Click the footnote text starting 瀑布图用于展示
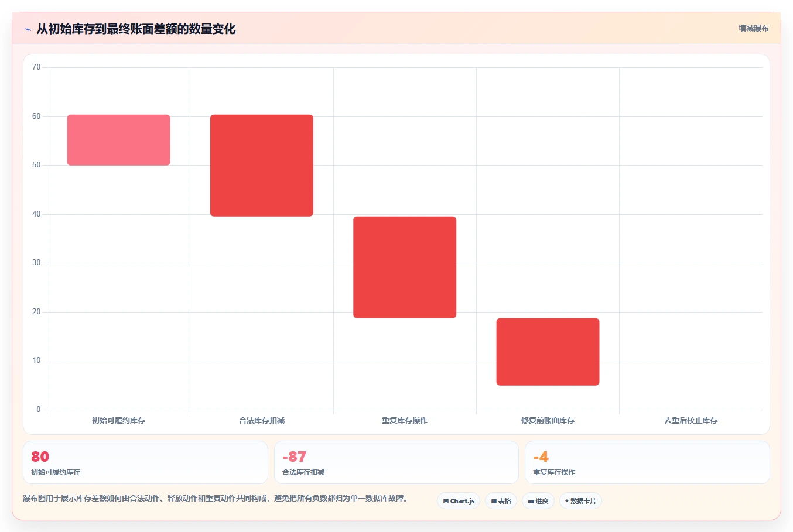The height and width of the screenshot is (532, 793). click(x=215, y=499)
